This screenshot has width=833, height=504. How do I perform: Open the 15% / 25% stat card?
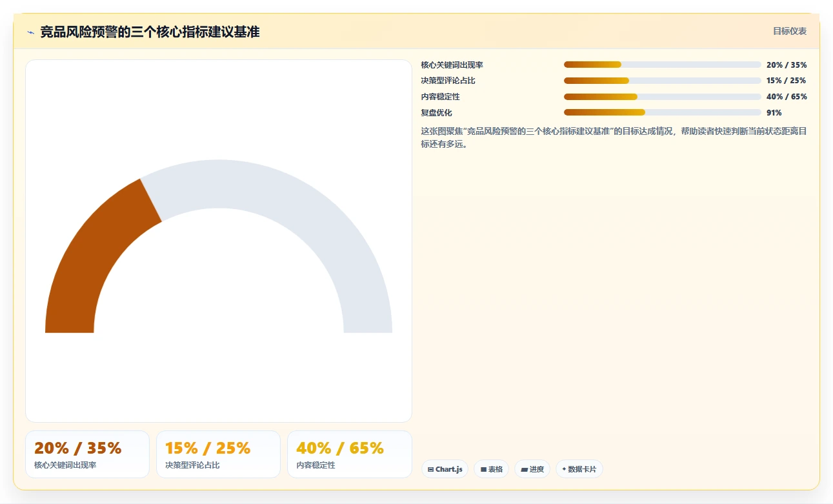coord(218,454)
